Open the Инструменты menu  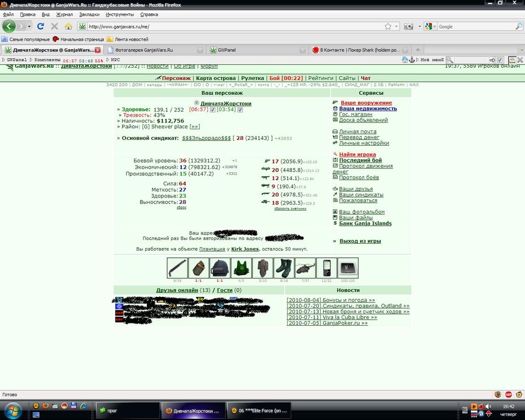120,15
